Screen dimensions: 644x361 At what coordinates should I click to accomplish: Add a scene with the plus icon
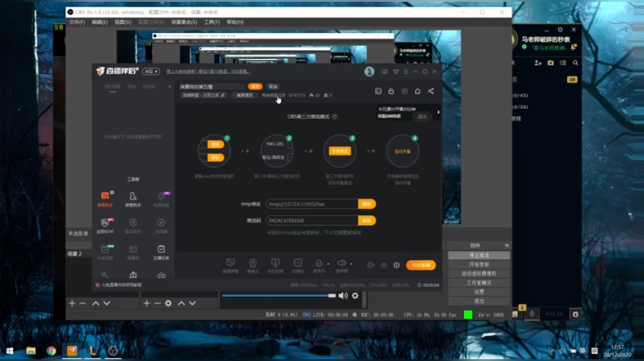72,303
